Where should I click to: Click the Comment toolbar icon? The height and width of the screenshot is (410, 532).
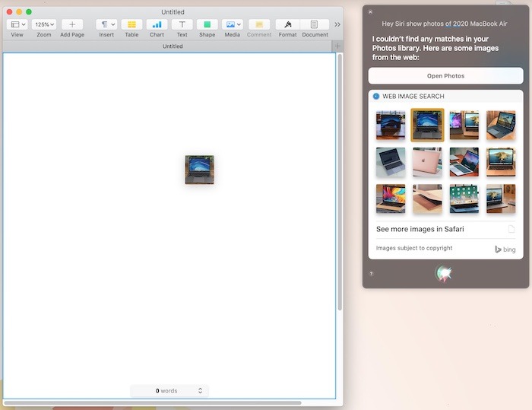(x=259, y=24)
